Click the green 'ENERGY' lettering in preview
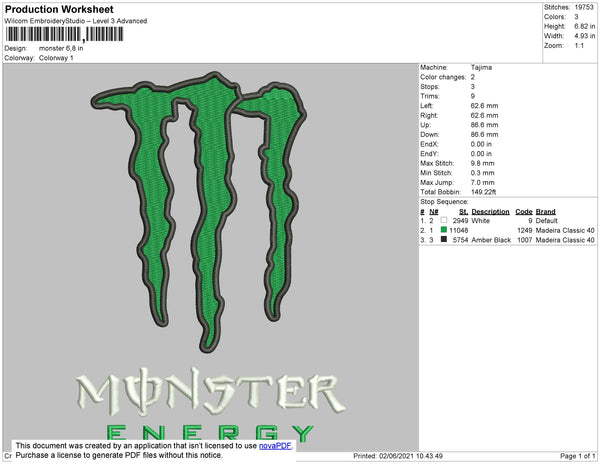This screenshot has height=464, width=600. tap(210, 432)
